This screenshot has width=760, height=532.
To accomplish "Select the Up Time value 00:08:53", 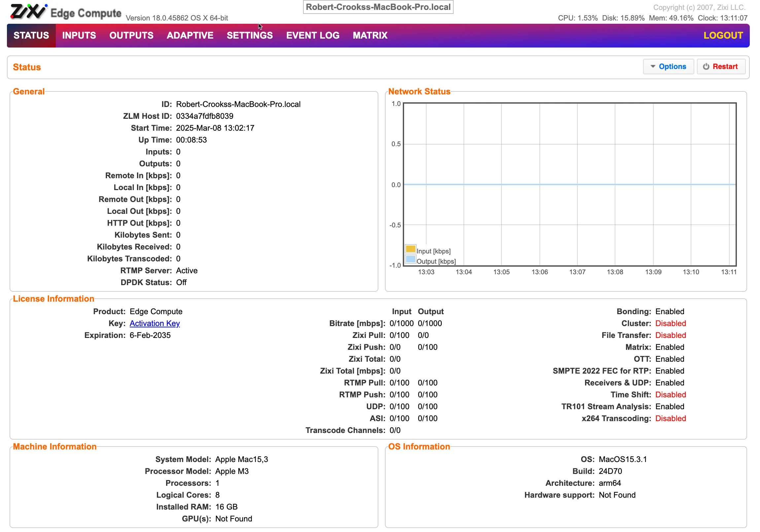I will click(192, 140).
